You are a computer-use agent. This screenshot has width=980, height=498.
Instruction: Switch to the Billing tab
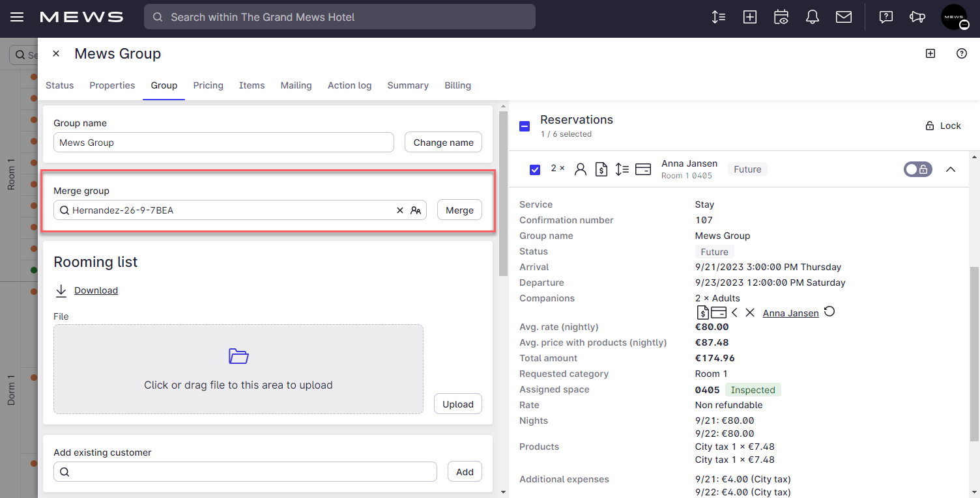457,85
